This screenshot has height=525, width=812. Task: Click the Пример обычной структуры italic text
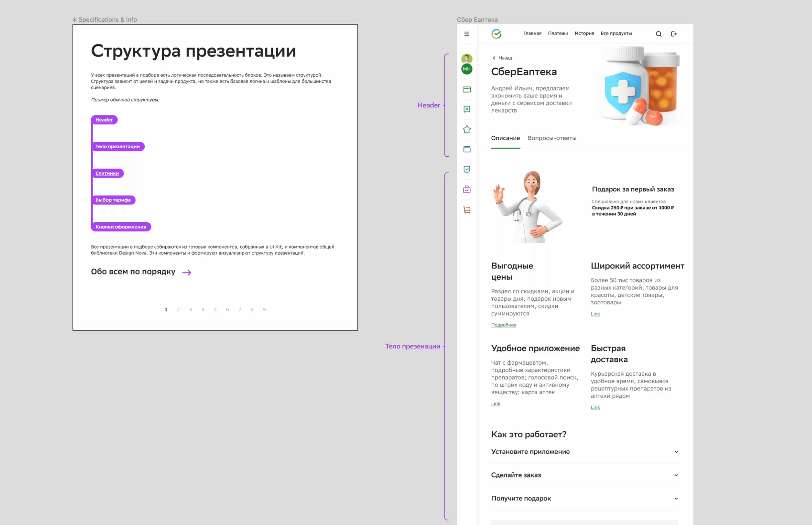[125, 100]
